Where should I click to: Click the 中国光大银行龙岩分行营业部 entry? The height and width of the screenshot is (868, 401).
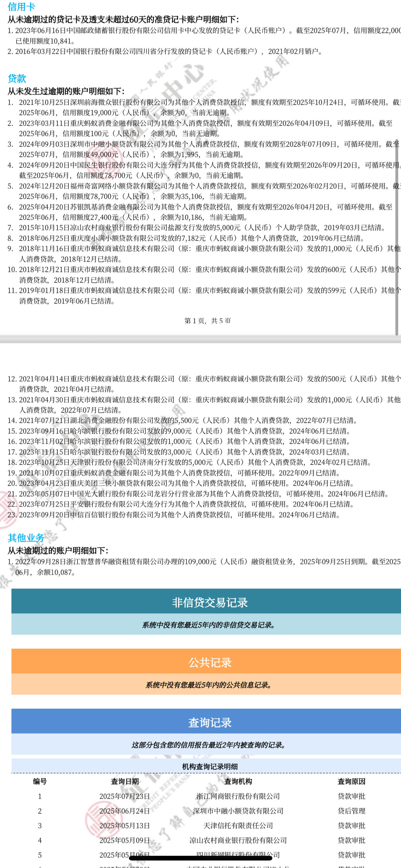pos(199,494)
